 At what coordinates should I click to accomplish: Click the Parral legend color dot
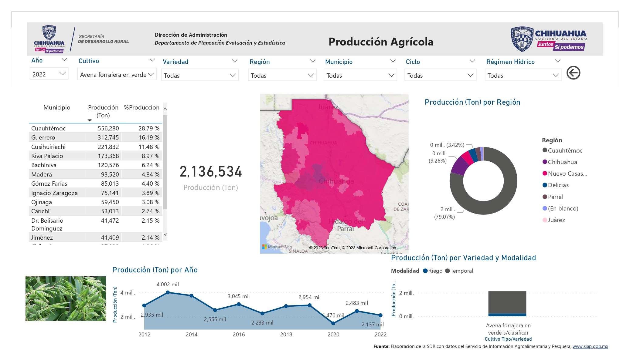pyautogui.click(x=545, y=197)
